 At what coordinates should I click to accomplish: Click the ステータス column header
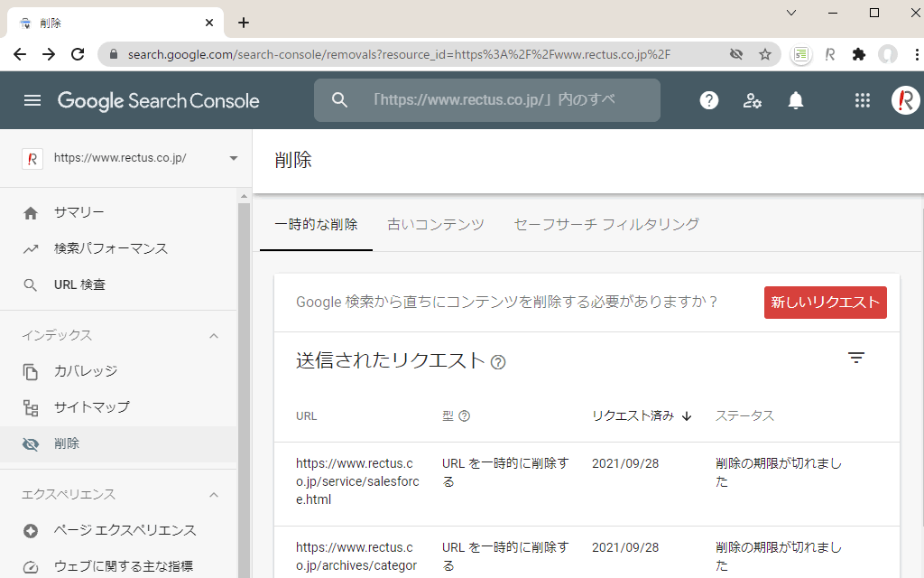tap(744, 415)
